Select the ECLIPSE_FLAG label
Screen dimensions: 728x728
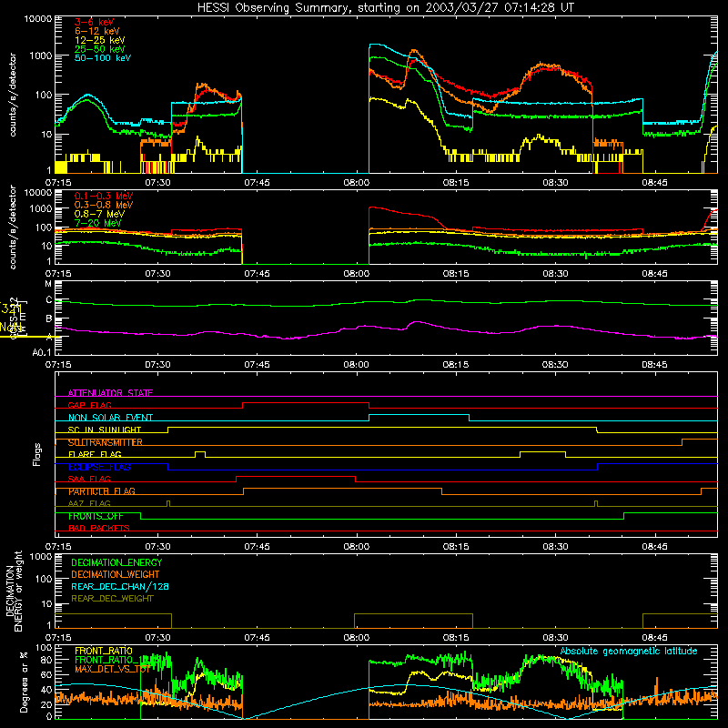(x=99, y=467)
